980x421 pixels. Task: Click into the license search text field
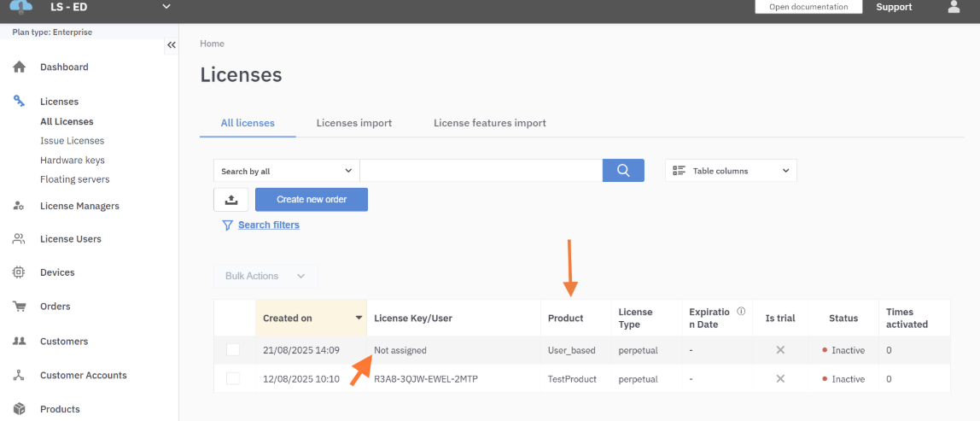(481, 171)
